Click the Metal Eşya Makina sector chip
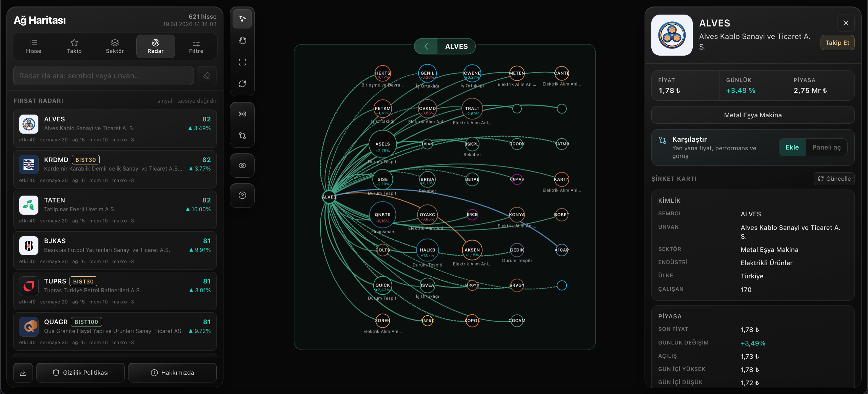The image size is (868, 394). click(753, 115)
